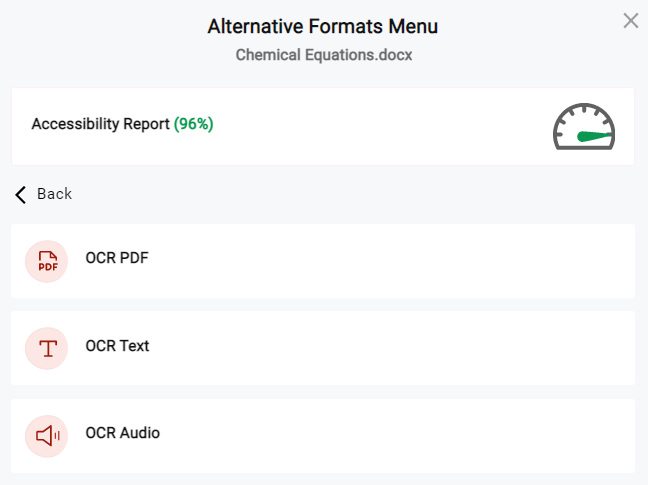Image resolution: width=648 pixels, height=485 pixels.
Task: Click the green 96% score
Action: pos(193,124)
